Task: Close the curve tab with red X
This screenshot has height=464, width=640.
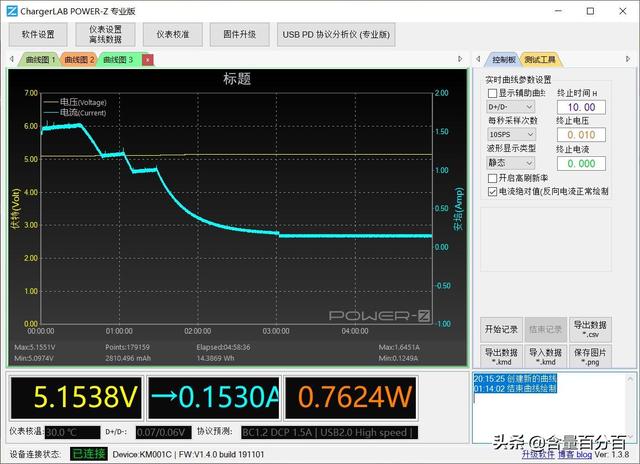Action: (148, 60)
